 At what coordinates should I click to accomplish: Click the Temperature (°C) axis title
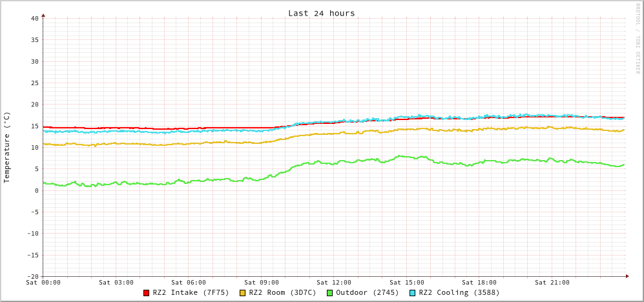click(x=7, y=147)
